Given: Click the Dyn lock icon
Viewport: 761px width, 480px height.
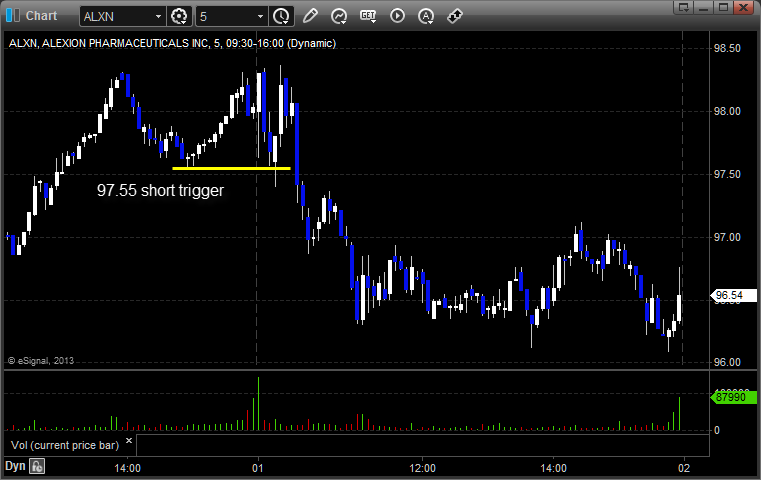Looking at the screenshot, I should tap(37, 466).
